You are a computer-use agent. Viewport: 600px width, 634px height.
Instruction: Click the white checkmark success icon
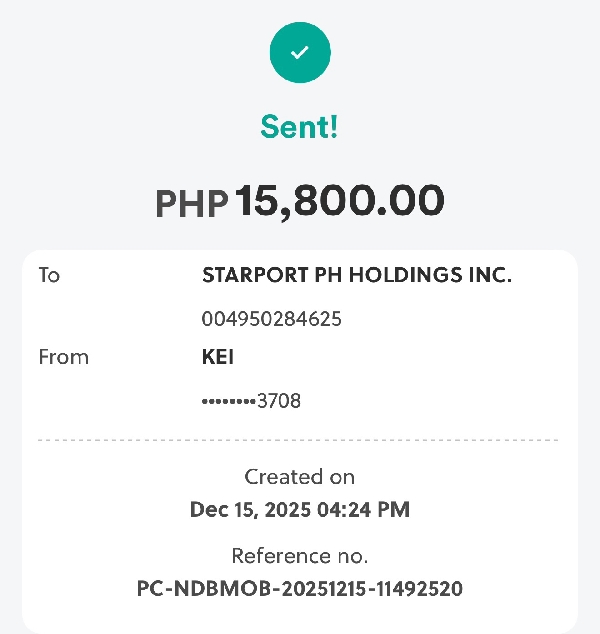tap(300, 52)
